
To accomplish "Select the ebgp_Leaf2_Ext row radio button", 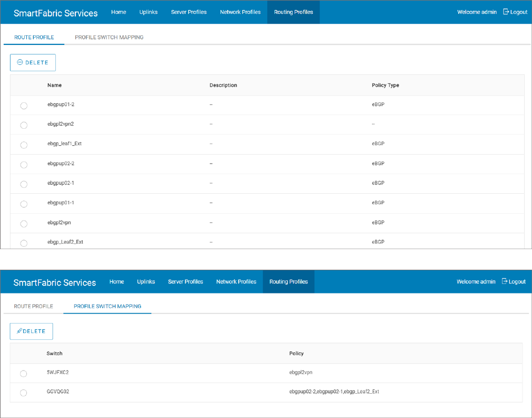I will 24,243.
